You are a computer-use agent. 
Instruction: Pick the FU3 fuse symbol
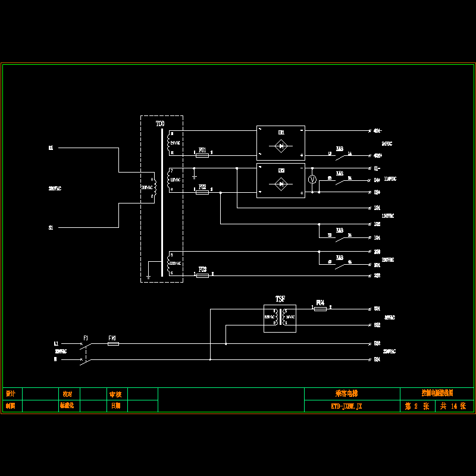[x=202, y=275]
